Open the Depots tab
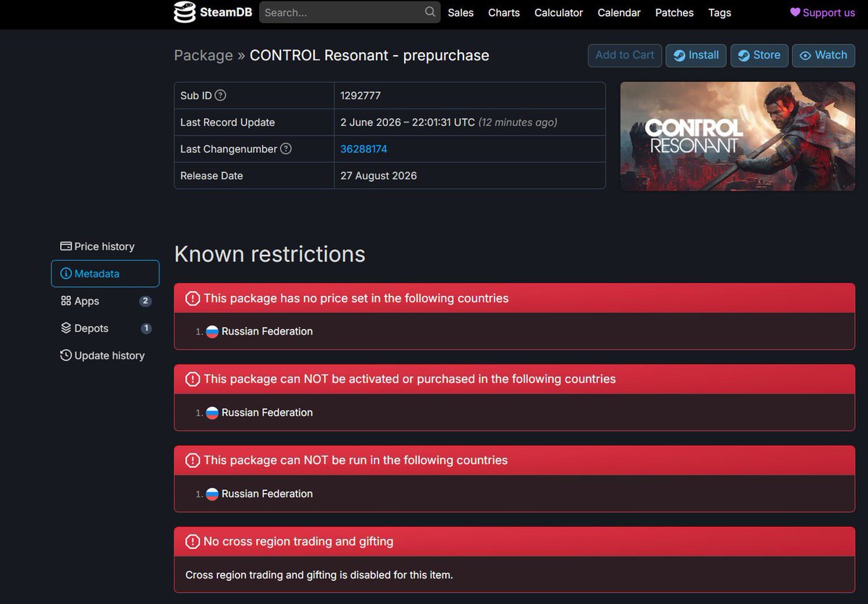The height and width of the screenshot is (604, 868). (105, 328)
